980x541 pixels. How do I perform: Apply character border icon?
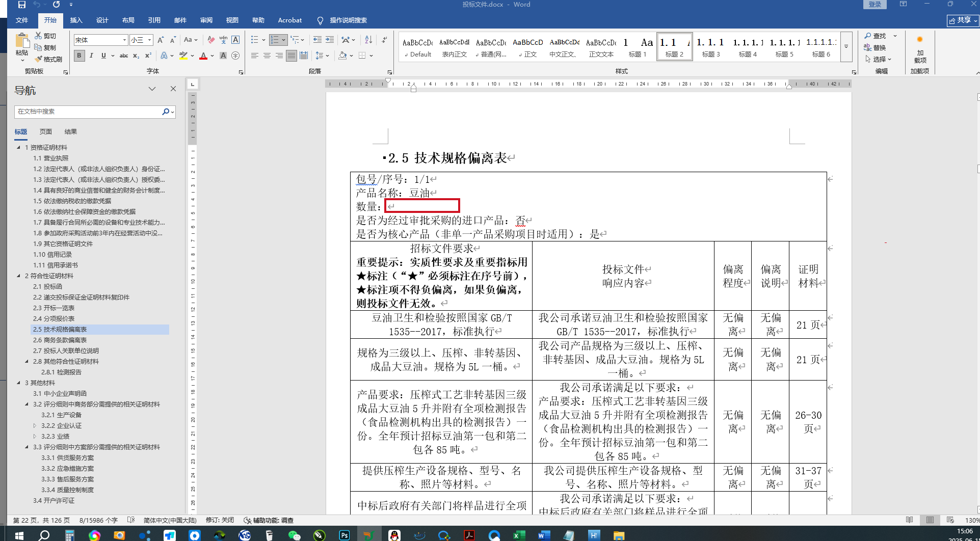(x=235, y=40)
